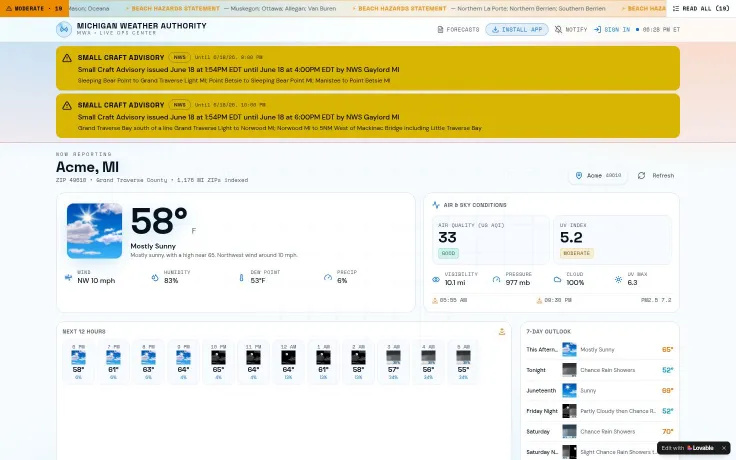
Task: Click first Small Craft Advisory warning icon
Action: (x=67, y=58)
